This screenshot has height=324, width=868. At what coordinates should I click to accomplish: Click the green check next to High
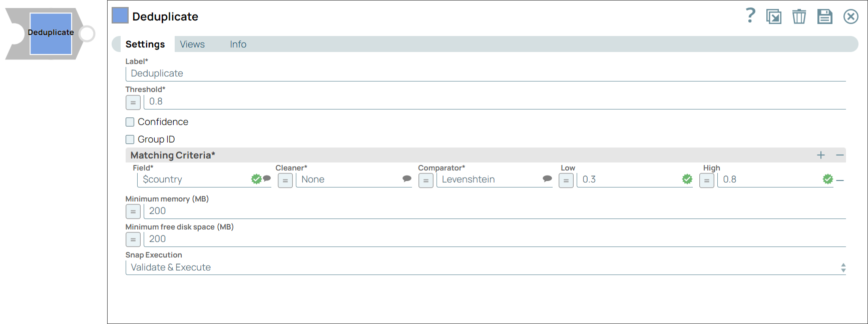point(828,179)
